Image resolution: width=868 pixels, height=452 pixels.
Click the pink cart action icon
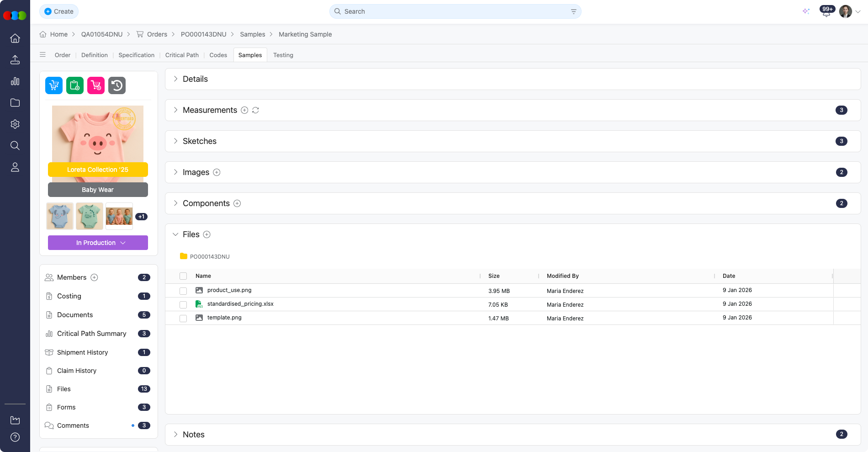[x=96, y=85]
